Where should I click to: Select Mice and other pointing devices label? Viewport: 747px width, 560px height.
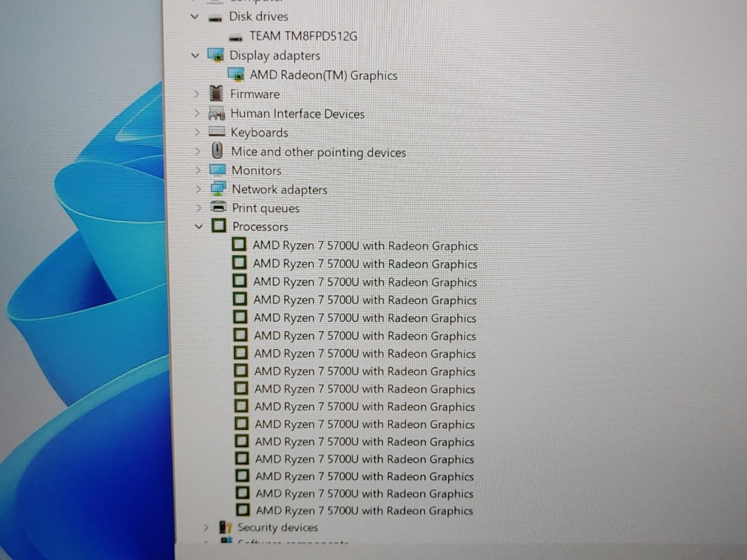click(x=319, y=152)
